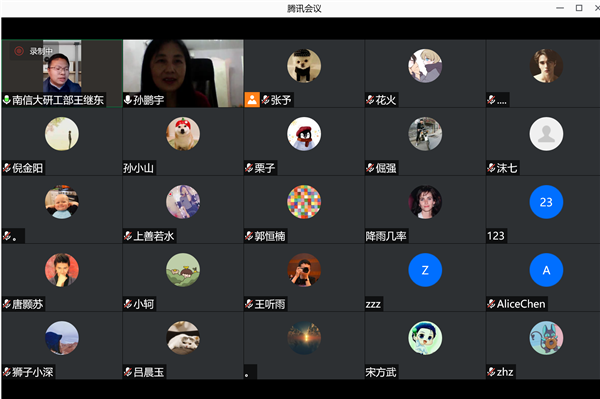Click the orange host icon beside 张予
Screen dimensions: 600x399
[252, 100]
